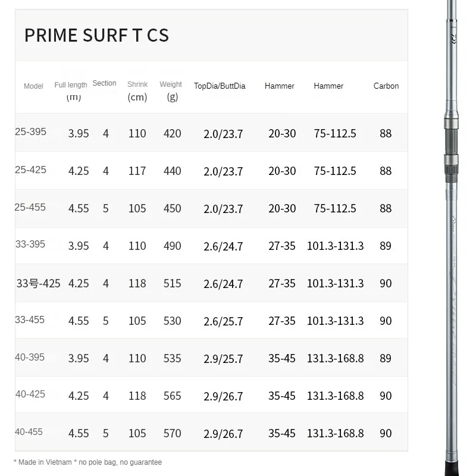Select the Model column header
This screenshot has width=476, height=476.
[33, 86]
